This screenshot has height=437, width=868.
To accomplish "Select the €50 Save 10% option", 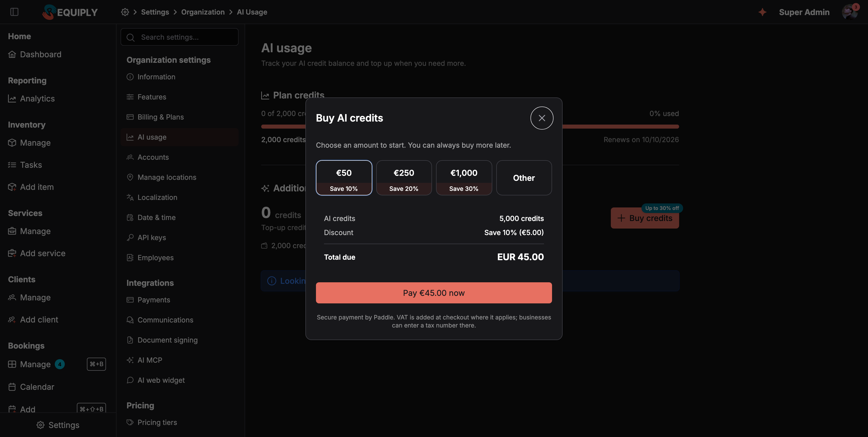I will click(344, 178).
